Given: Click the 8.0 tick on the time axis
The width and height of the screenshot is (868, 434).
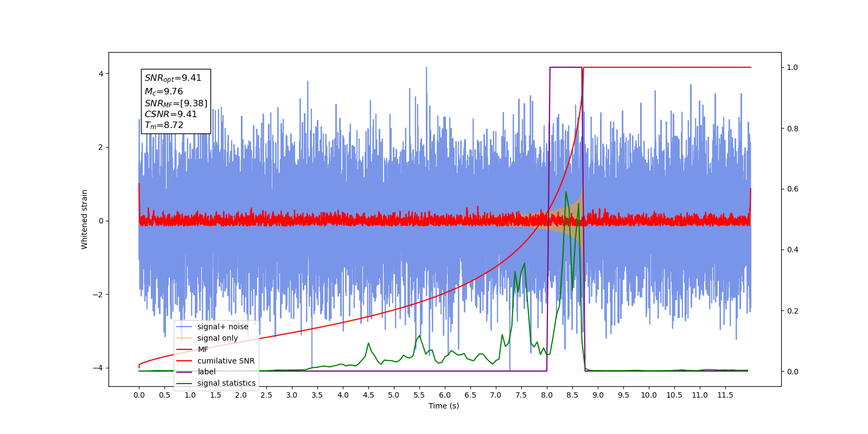Looking at the screenshot, I should point(547,395).
